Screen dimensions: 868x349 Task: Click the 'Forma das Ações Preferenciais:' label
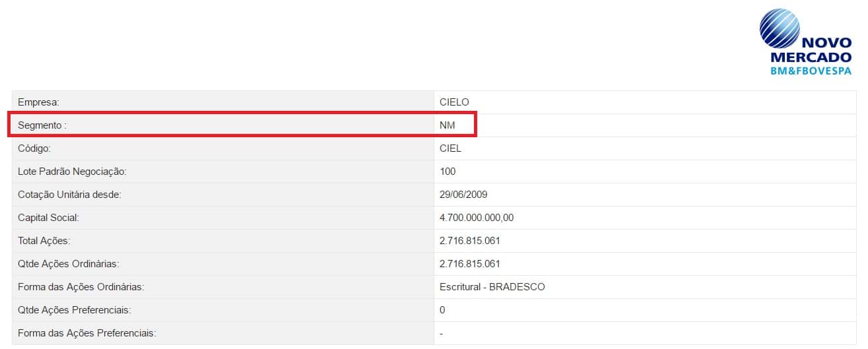[x=87, y=333]
